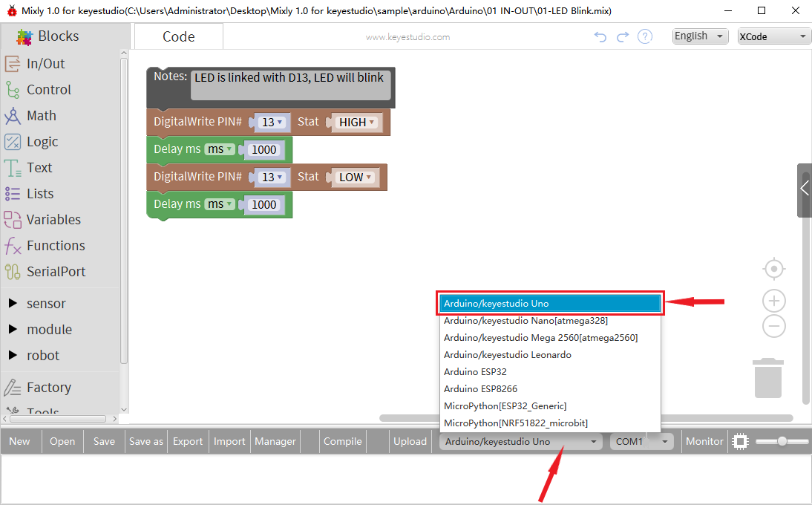Image resolution: width=812 pixels, height=505 pixels.
Task: Click the Save as button
Action: [x=146, y=441]
